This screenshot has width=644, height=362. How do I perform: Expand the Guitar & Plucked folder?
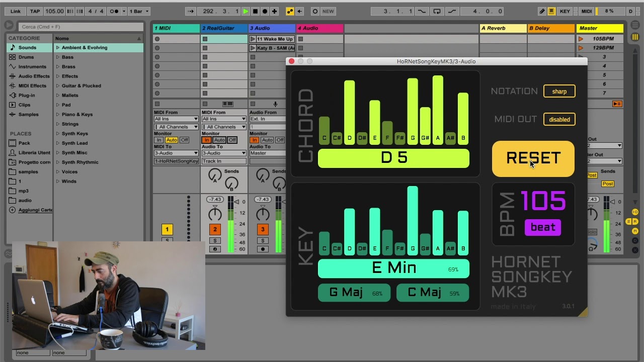point(58,86)
